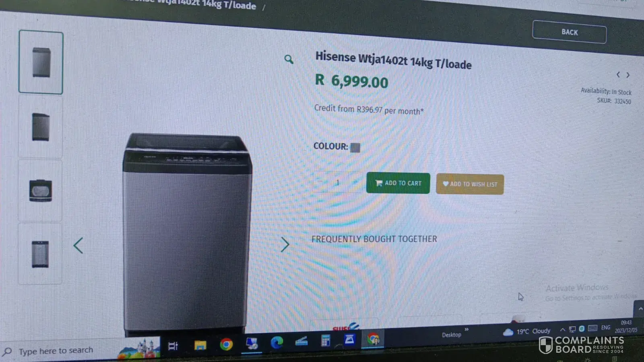Click the Type here to search box
This screenshot has height=362, width=644.
click(56, 351)
